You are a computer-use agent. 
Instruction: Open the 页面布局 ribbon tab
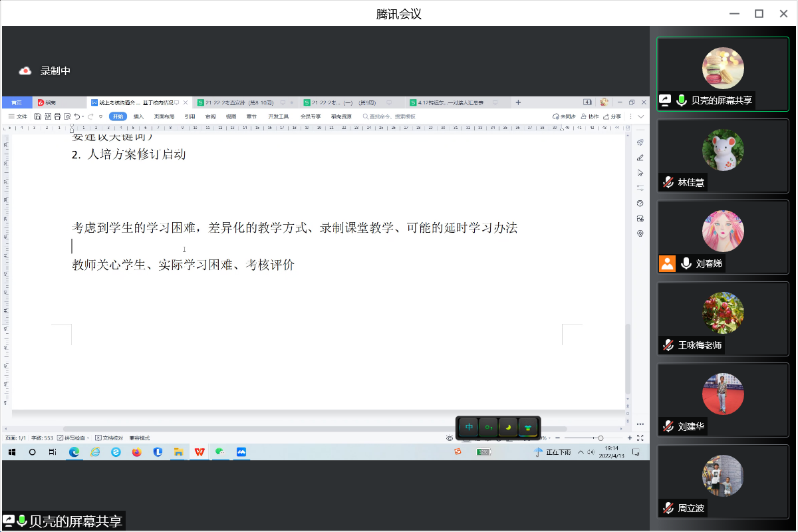164,116
